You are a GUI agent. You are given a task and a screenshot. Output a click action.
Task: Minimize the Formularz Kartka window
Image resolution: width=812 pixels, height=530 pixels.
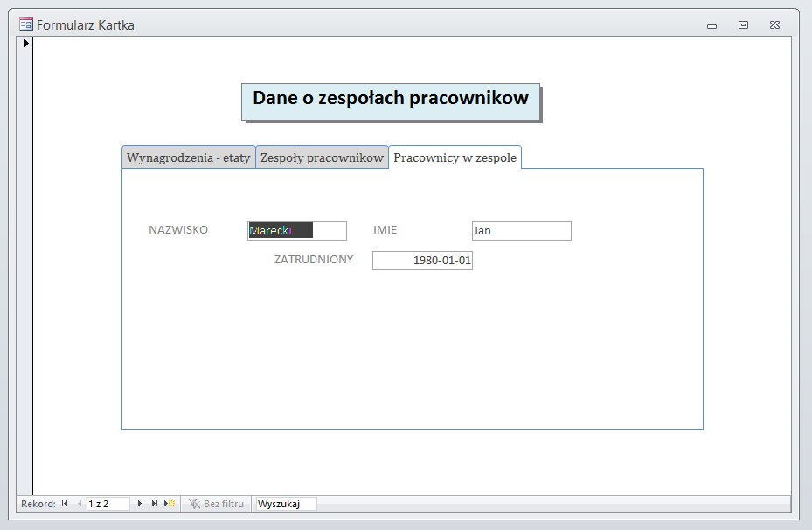click(711, 26)
